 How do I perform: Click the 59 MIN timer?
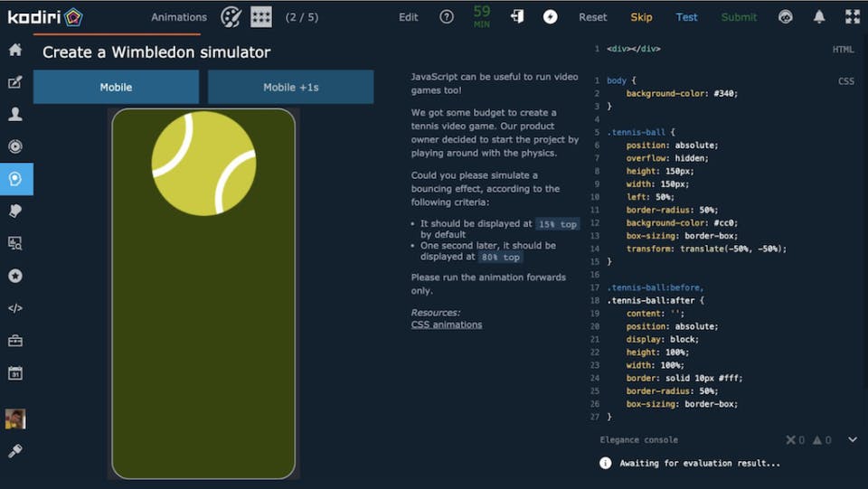click(482, 16)
